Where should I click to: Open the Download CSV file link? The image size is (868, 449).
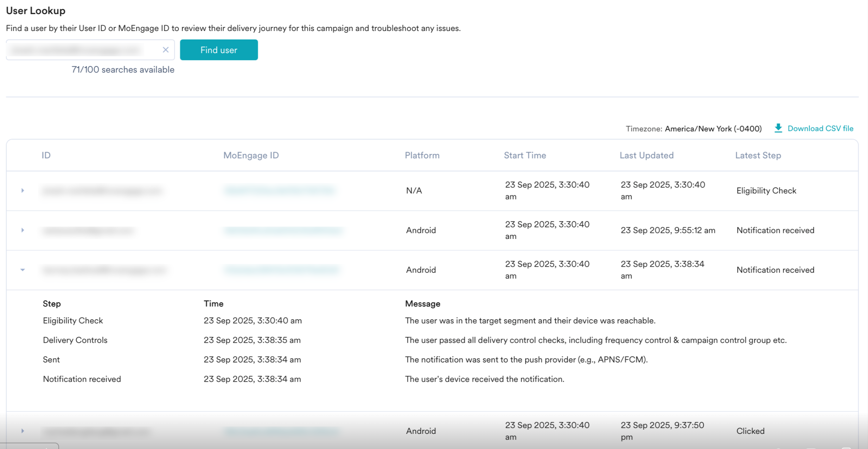[820, 128]
